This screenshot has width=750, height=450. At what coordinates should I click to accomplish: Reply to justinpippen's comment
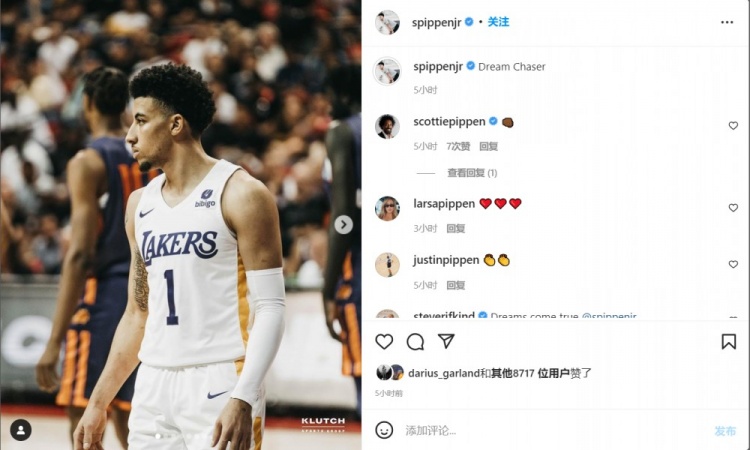click(456, 285)
